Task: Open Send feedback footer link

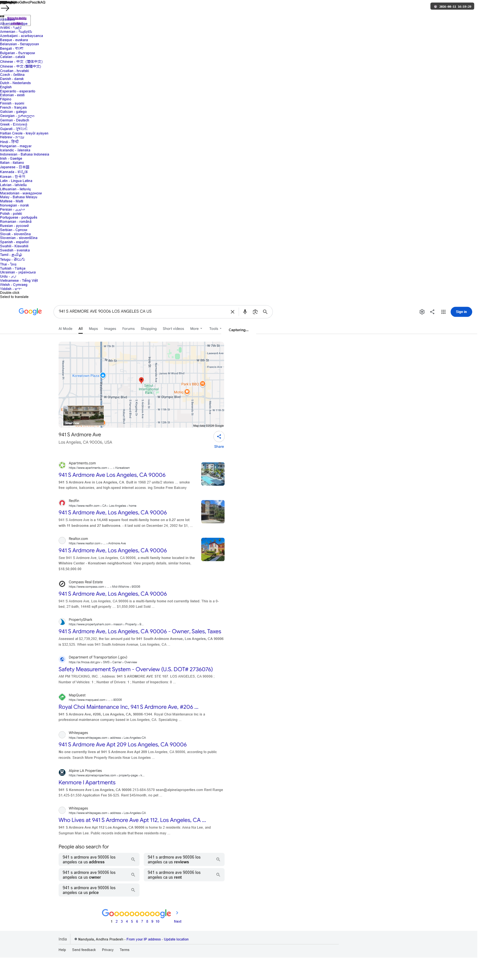Action: coord(84,950)
